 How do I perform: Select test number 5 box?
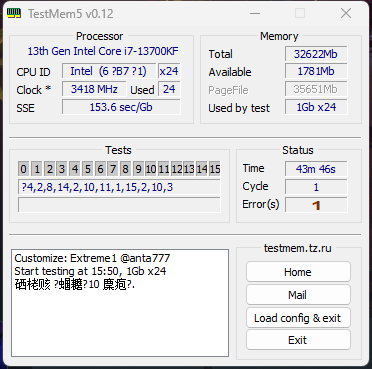(87, 169)
